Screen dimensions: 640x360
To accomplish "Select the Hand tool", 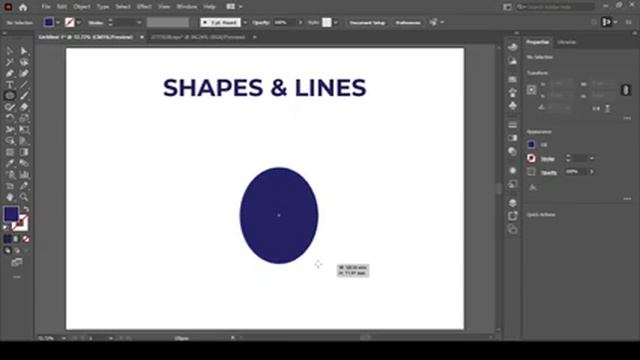I will (10, 197).
